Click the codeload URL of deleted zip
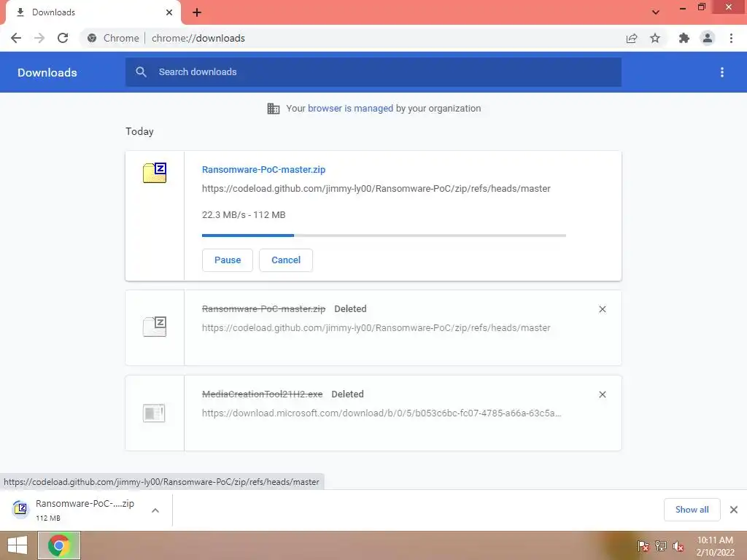Image resolution: width=747 pixels, height=560 pixels. click(376, 328)
